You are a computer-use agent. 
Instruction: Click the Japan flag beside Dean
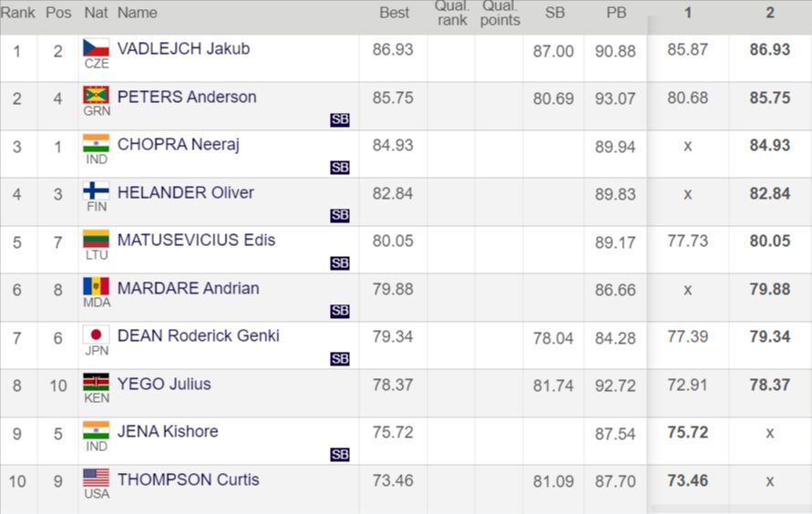coord(96,334)
